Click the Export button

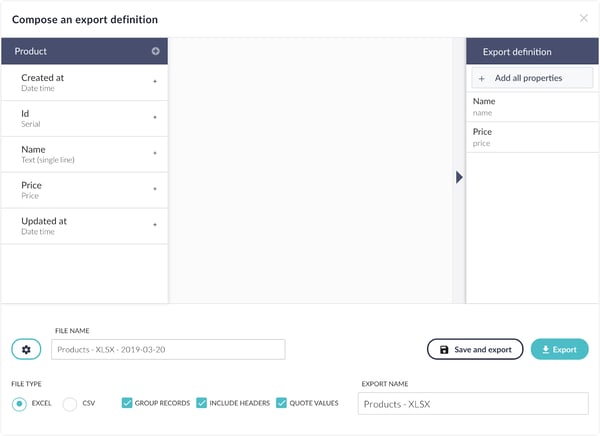click(559, 349)
